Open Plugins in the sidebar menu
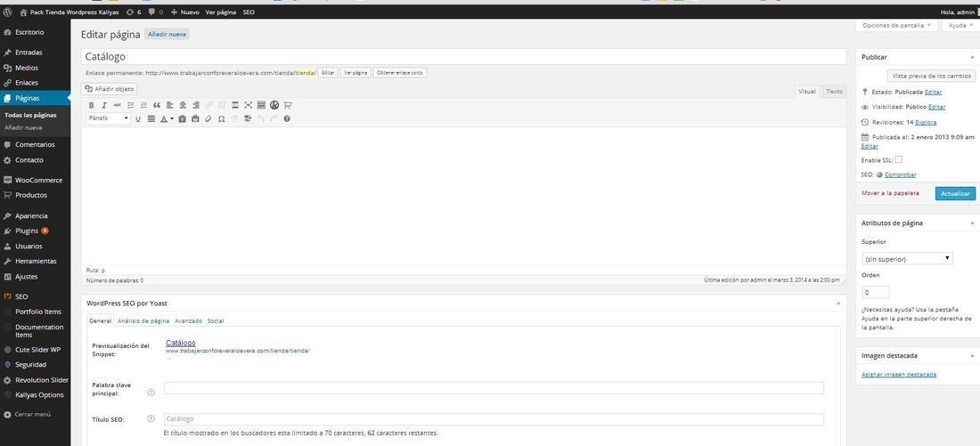 (35, 231)
